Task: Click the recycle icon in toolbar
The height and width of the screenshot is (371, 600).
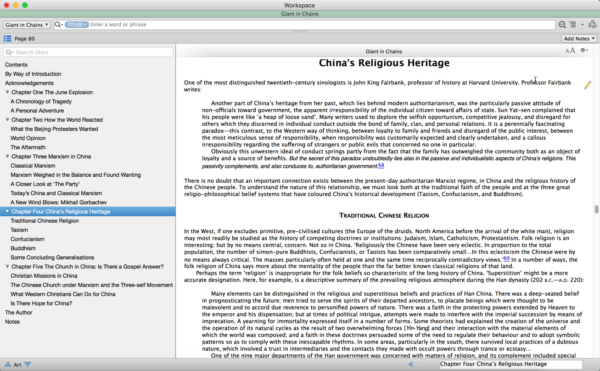Action: coord(592,24)
